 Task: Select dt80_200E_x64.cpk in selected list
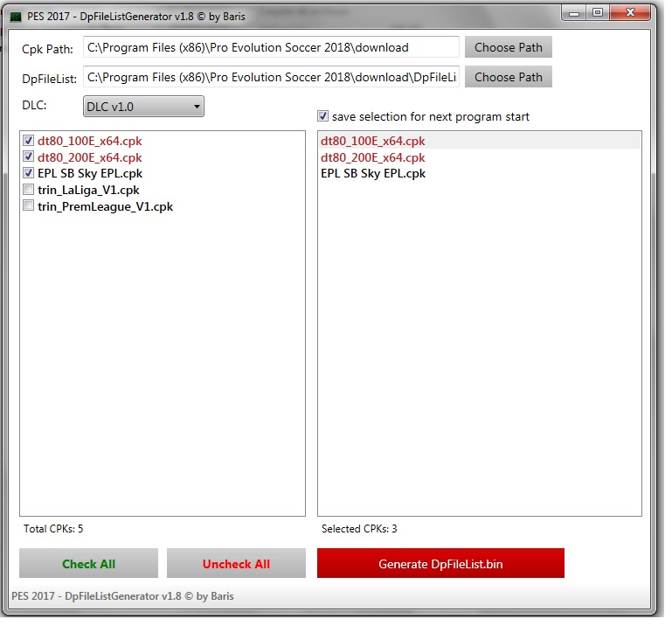point(480,157)
